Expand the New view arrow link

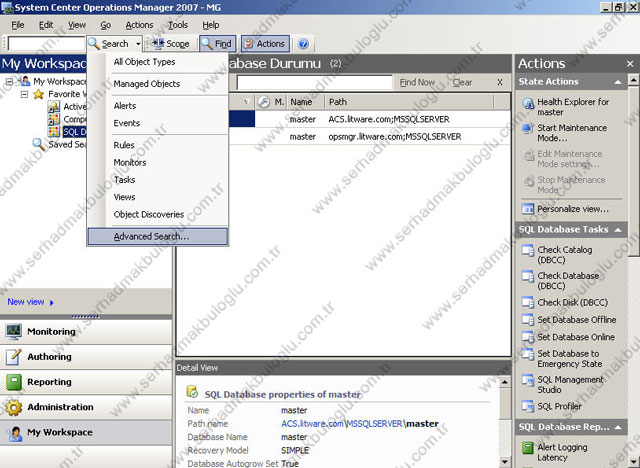(x=51, y=303)
